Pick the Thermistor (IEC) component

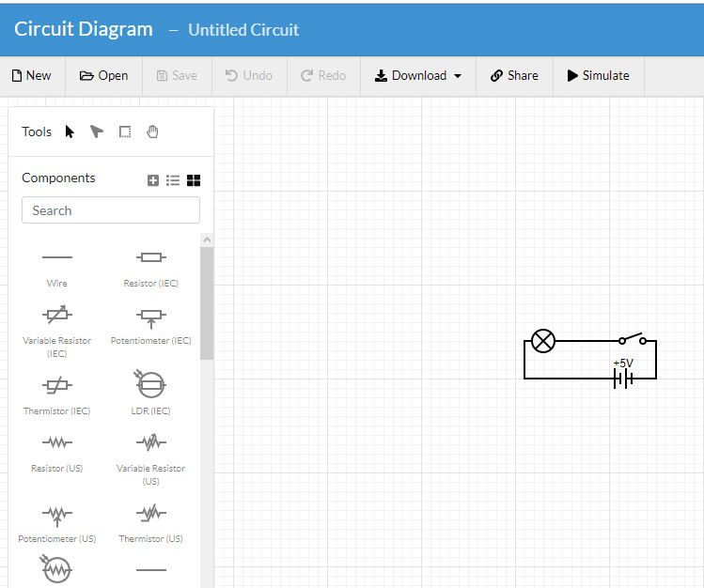[x=57, y=395]
